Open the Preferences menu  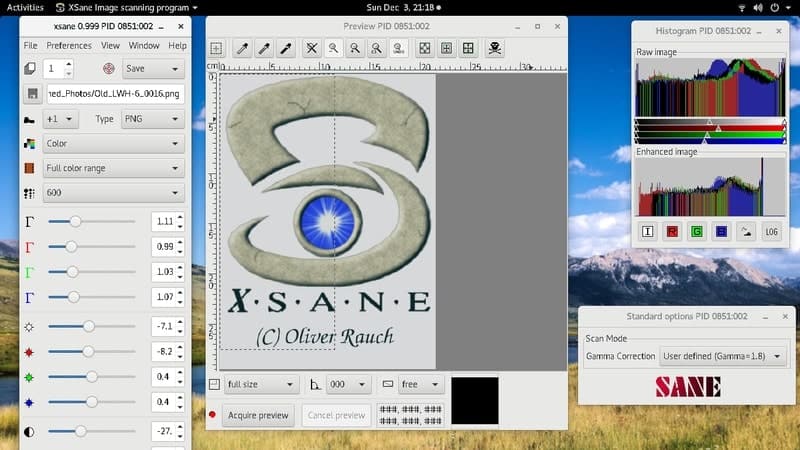coord(69,45)
